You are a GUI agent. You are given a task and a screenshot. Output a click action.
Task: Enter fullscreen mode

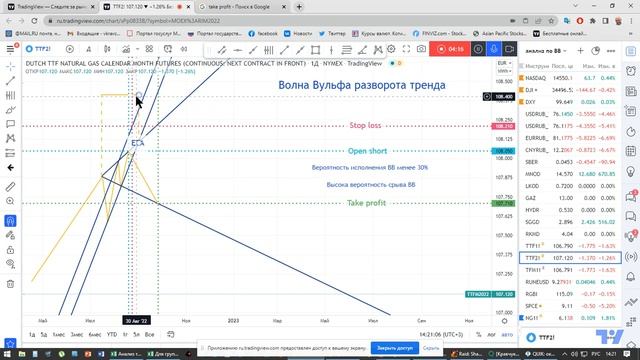[406, 49]
